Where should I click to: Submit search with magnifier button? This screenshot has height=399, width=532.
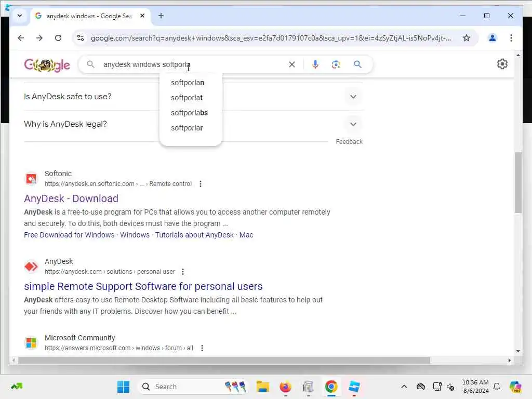pos(357,64)
